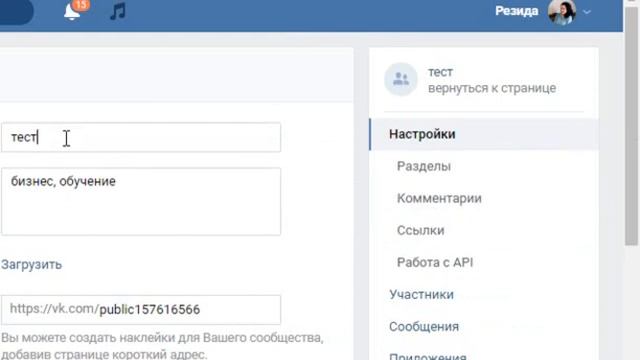Screen dimensions: 640x360
Task: Click the page address field public157616566
Action: coord(140,310)
